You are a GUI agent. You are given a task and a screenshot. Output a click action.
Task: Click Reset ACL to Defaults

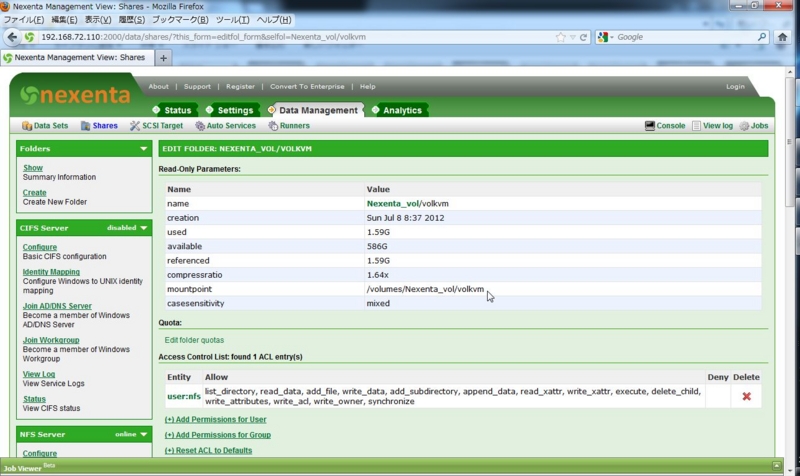208,450
